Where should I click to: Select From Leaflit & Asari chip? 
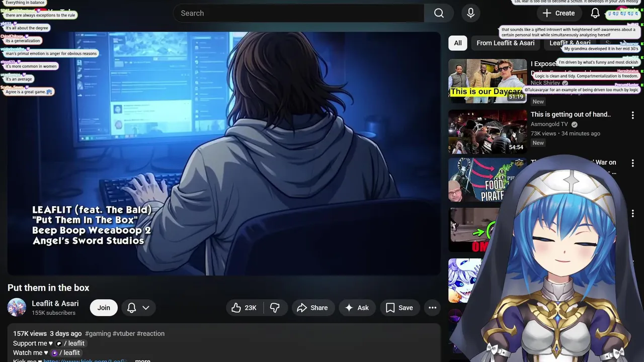pyautogui.click(x=506, y=43)
